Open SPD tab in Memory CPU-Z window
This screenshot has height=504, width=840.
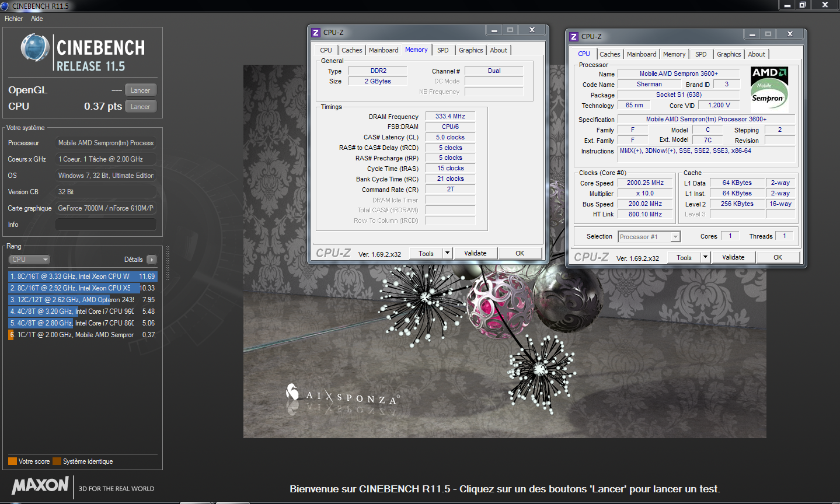(443, 50)
